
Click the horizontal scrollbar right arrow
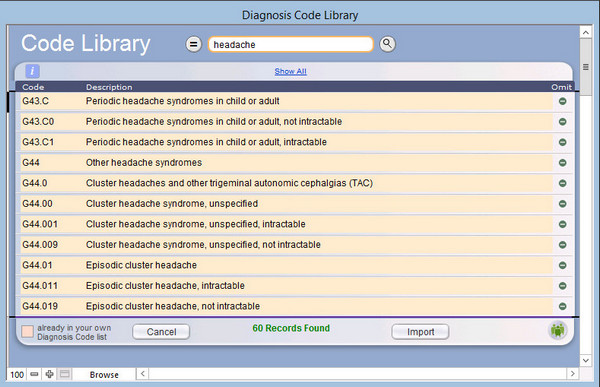(x=572, y=374)
